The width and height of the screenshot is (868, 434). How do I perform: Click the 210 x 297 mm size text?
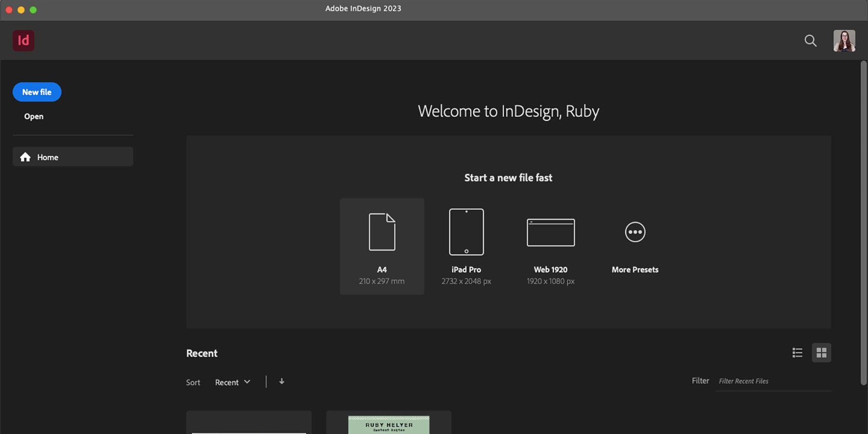point(382,282)
